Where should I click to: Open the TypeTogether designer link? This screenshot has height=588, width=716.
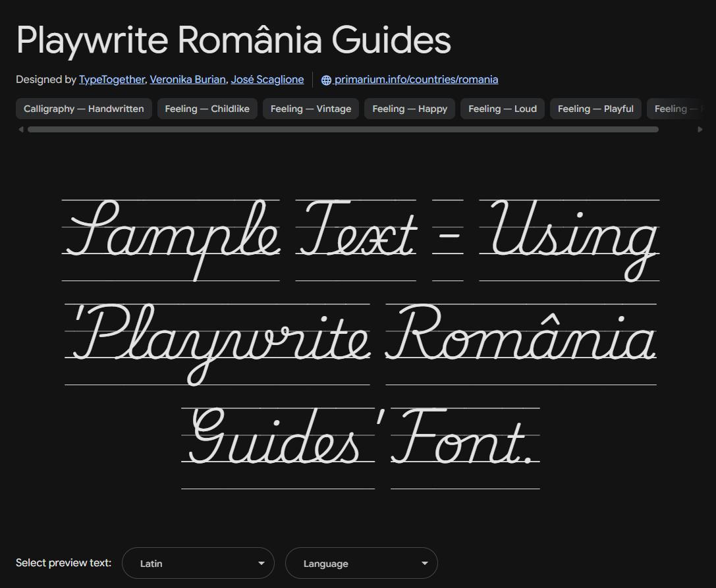112,80
